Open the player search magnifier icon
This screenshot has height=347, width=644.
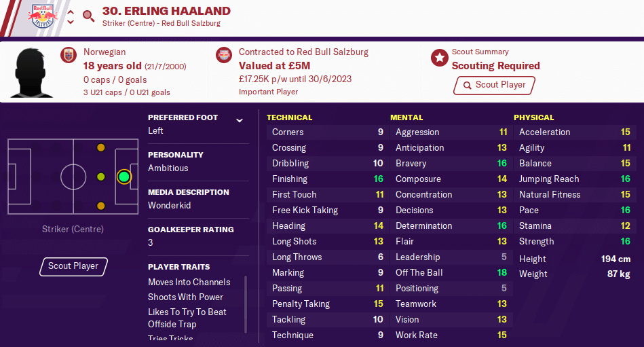click(x=88, y=16)
